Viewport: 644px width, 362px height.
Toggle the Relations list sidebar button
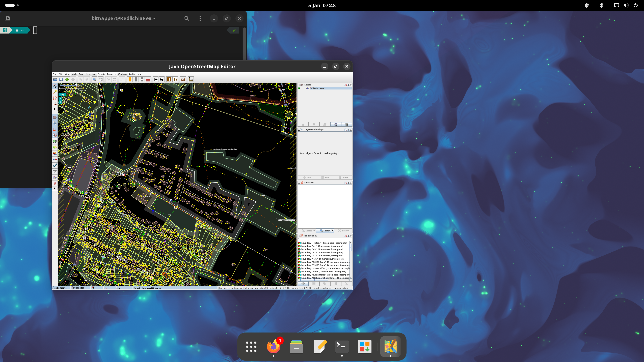[55, 135]
